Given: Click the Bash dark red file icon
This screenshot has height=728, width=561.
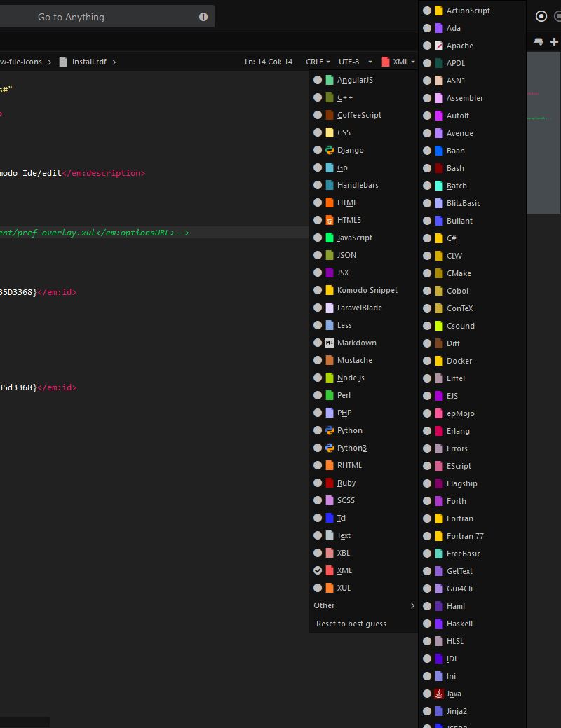Looking at the screenshot, I should (x=439, y=168).
